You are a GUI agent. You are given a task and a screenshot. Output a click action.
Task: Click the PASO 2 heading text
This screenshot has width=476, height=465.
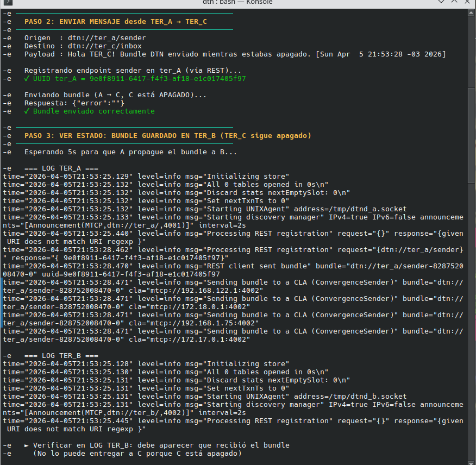(x=116, y=22)
